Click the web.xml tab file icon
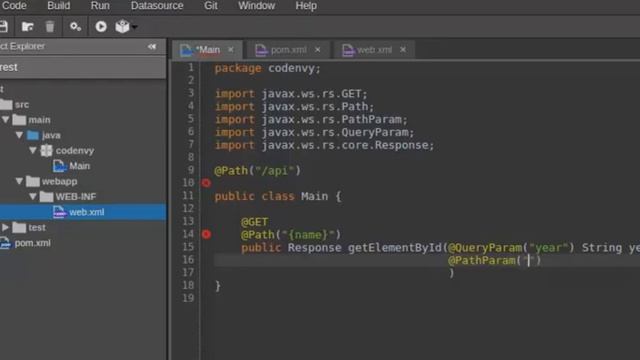The height and width of the screenshot is (360, 640). [x=347, y=50]
